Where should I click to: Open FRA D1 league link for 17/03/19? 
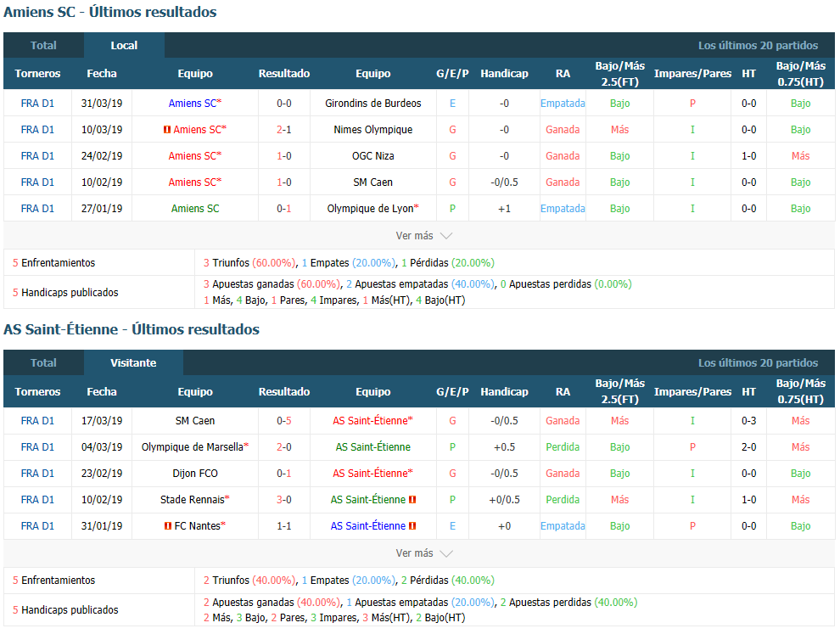tap(37, 421)
